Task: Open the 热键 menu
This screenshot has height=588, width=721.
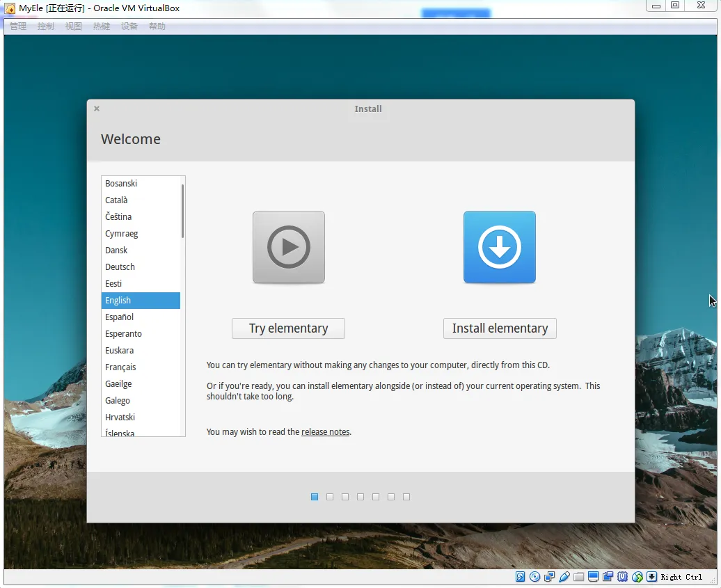Action: pos(102,26)
